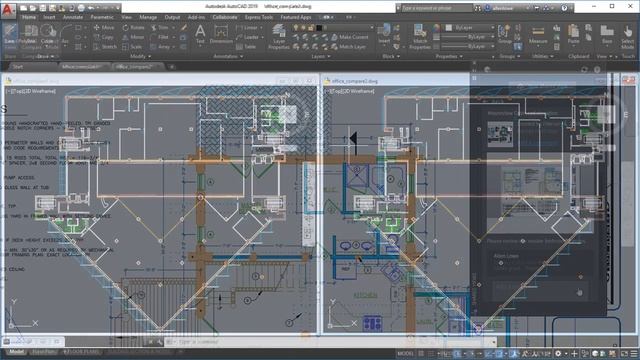Click the Help question mark icon
This screenshot has width=640, height=360.
tap(564, 7)
